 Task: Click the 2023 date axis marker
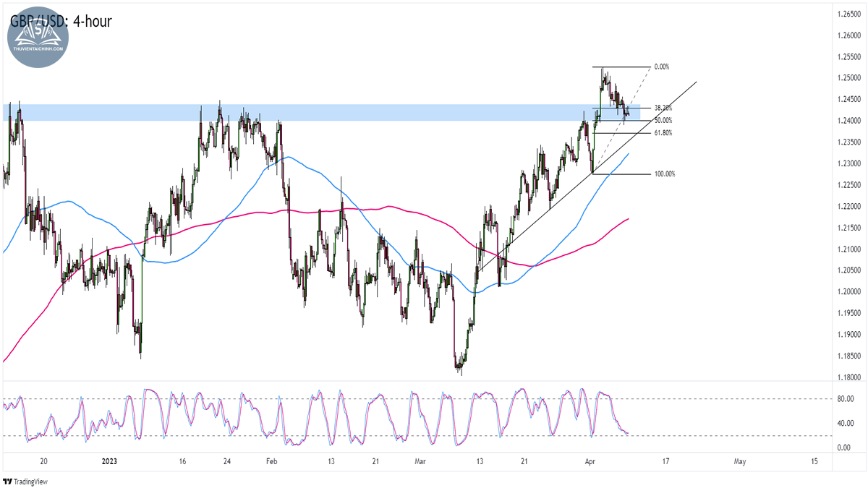[x=109, y=461]
